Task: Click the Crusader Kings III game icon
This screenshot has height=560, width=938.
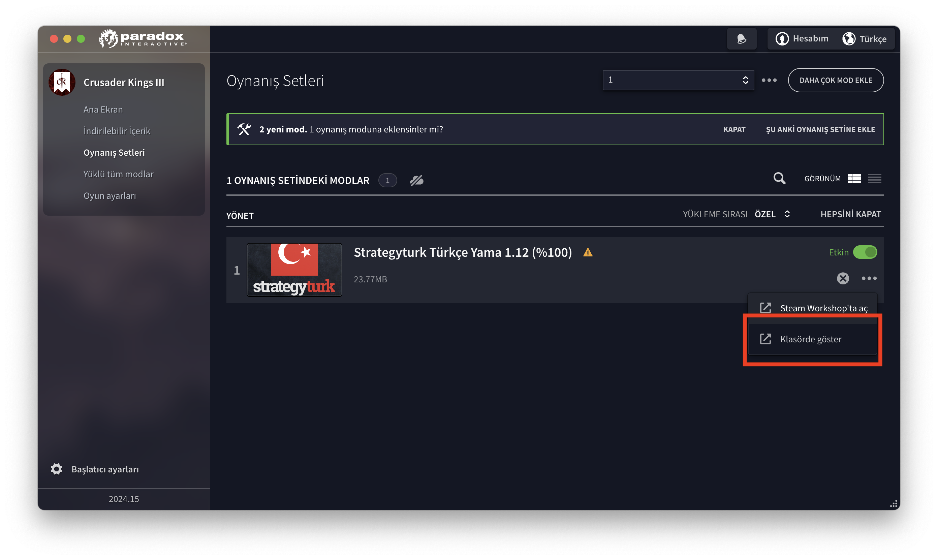Action: (x=62, y=82)
